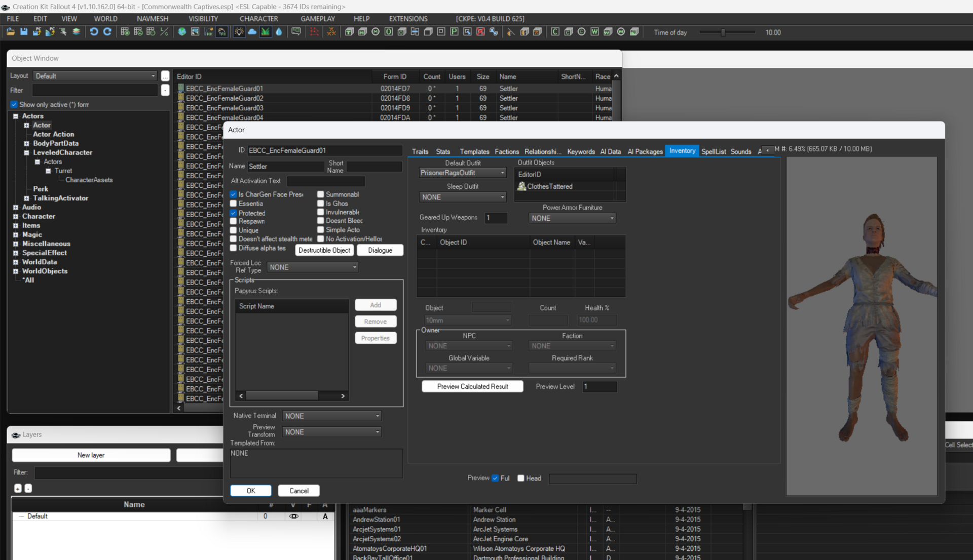Click the actor Name field containing Settler

[x=285, y=167]
